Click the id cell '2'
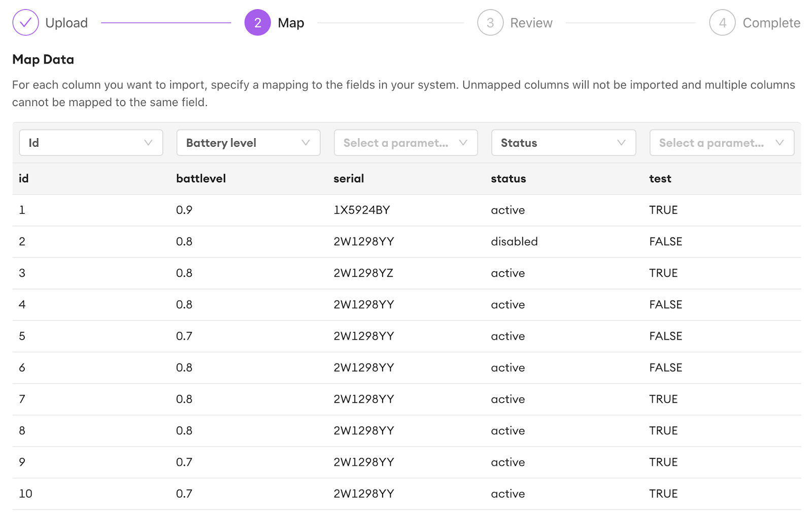The width and height of the screenshot is (812, 520). pos(22,242)
